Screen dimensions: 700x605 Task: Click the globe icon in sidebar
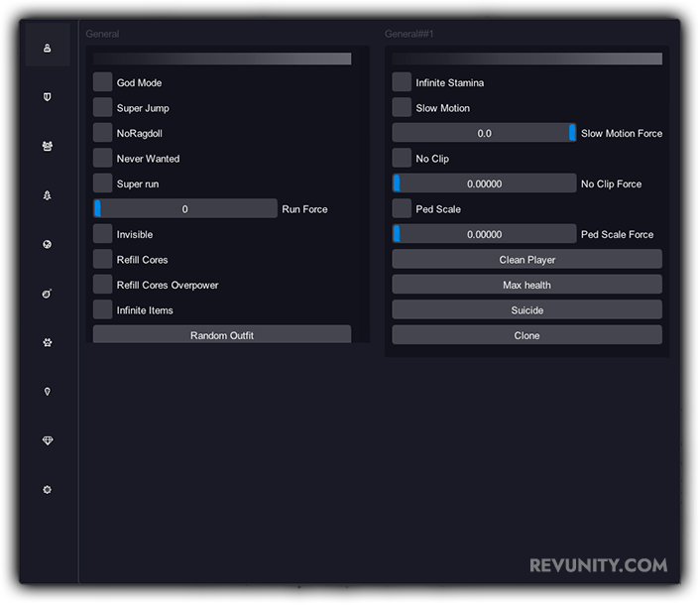[x=48, y=244]
